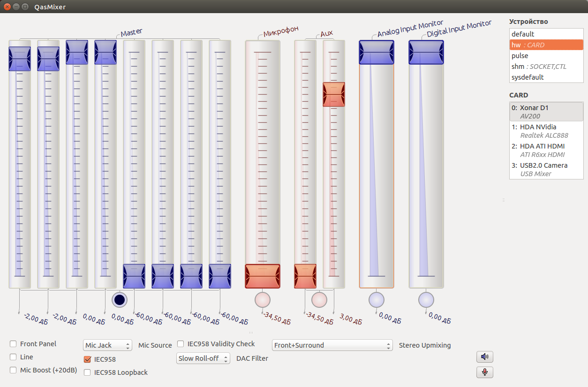Open the Slow Roll-off DAC filter dropdown
This screenshot has height=387, width=588.
click(203, 358)
